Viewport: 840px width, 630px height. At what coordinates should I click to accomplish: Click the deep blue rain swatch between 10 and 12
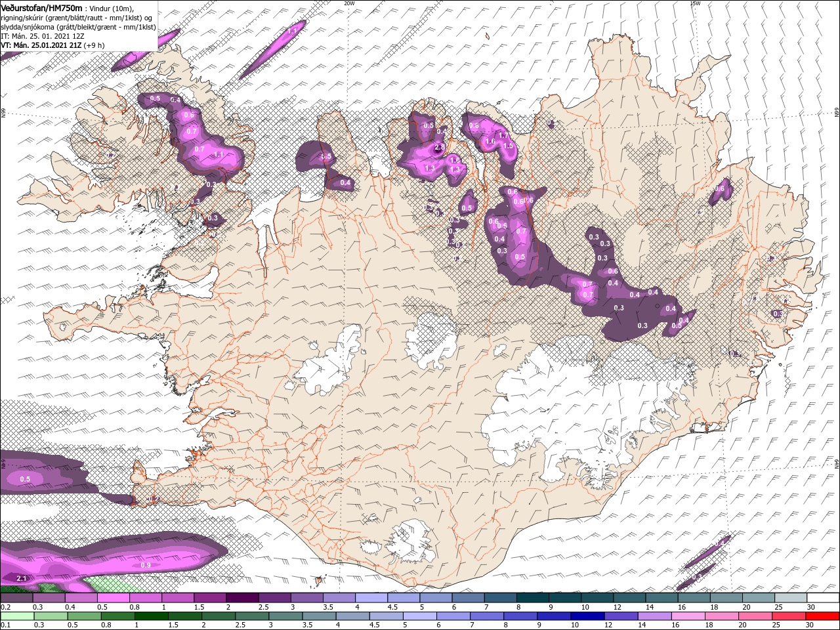pos(586,616)
